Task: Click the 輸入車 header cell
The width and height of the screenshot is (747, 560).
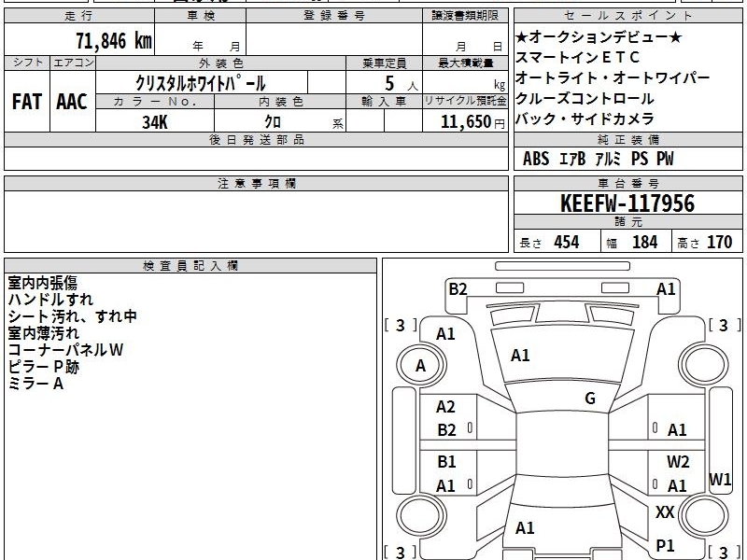Action: (x=384, y=101)
